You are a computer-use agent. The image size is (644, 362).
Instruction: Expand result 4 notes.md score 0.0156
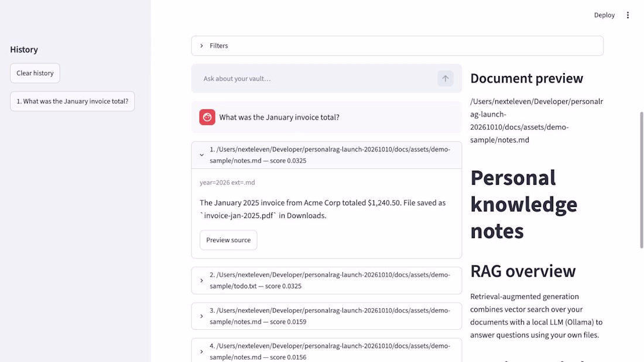coord(327,351)
